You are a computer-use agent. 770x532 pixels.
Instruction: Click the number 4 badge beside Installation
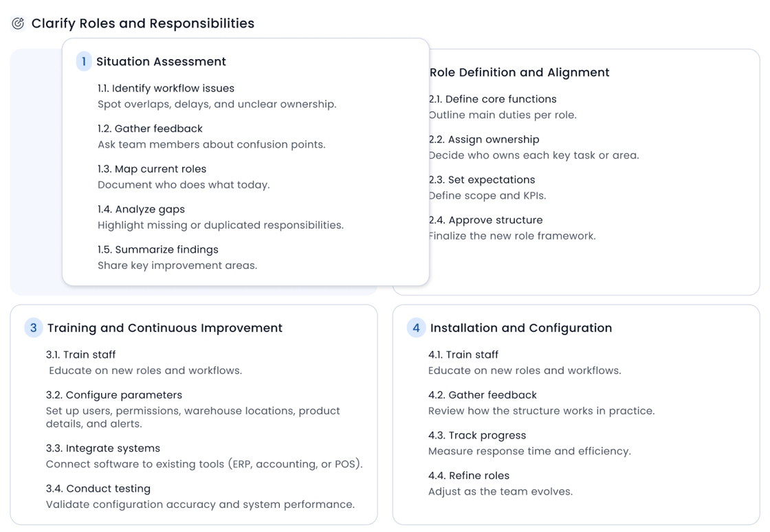(415, 328)
